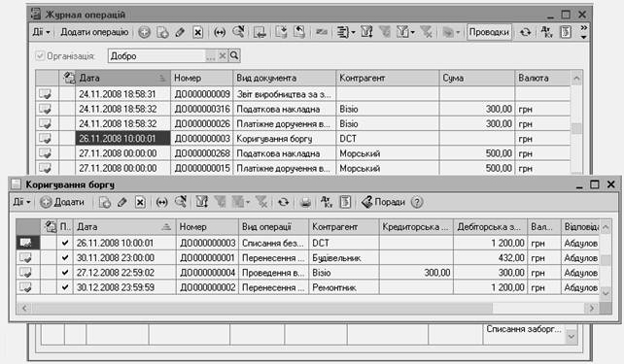The image size is (624, 364).
Task: Click the print icon in Коригування боргу toolbar
Action: pyautogui.click(x=305, y=202)
